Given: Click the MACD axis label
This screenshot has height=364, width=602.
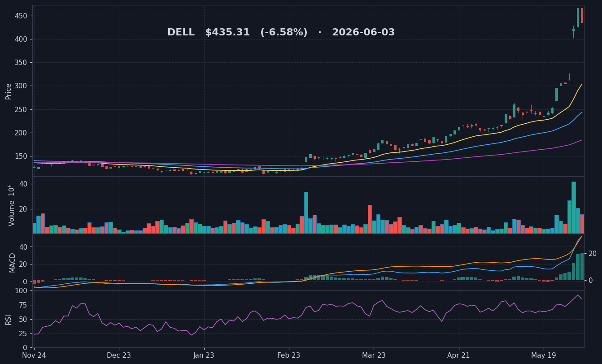Looking at the screenshot, I should click(12, 262).
